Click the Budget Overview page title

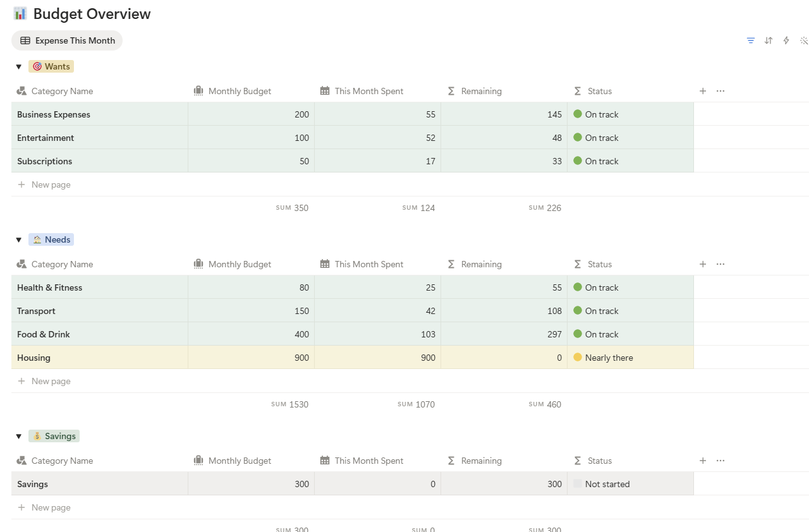(92, 14)
